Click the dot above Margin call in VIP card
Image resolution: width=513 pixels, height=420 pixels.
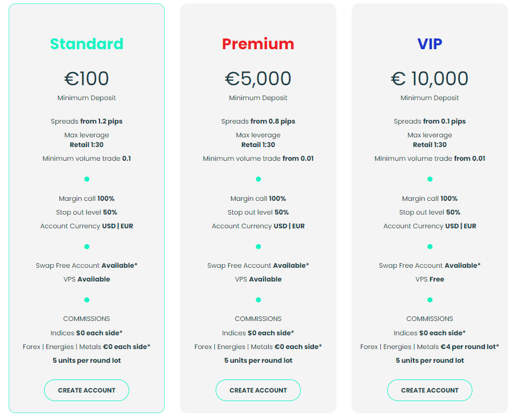pos(430,179)
